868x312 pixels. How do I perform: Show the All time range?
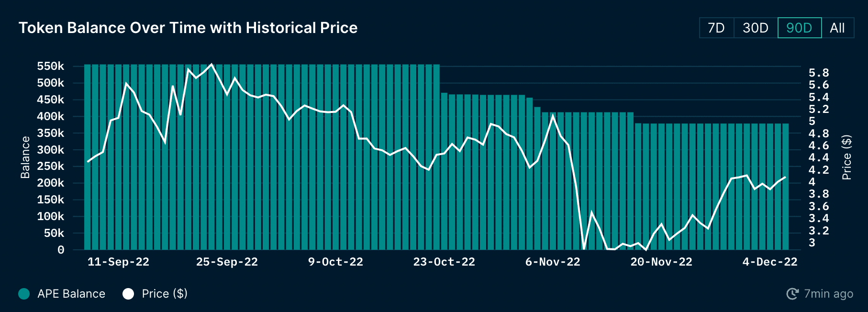pyautogui.click(x=837, y=28)
